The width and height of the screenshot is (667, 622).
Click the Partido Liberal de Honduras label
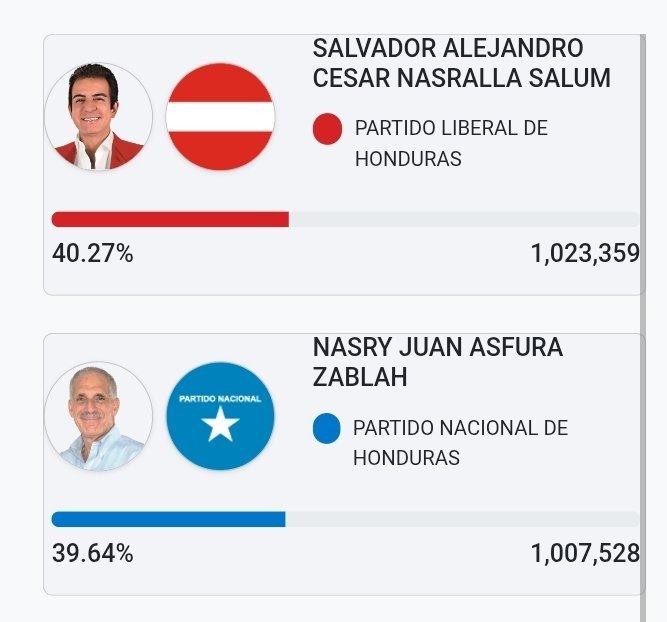tap(451, 143)
